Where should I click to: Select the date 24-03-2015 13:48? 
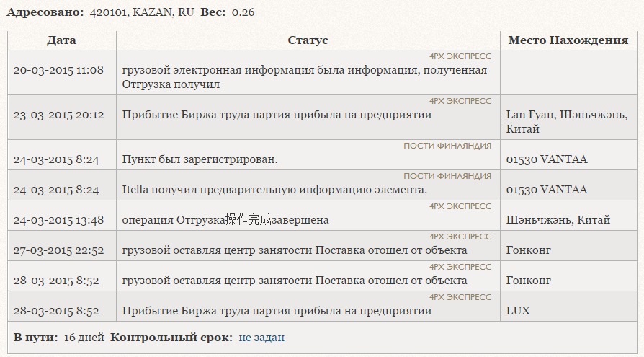pyautogui.click(x=58, y=220)
